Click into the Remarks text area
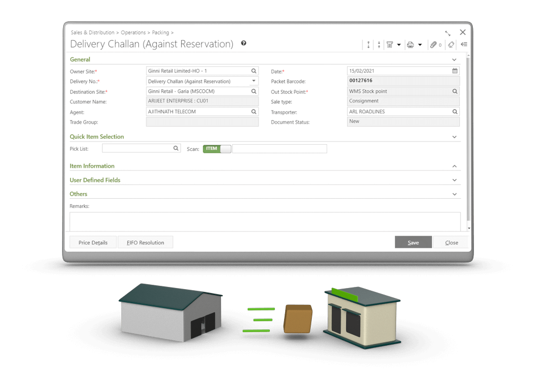The height and width of the screenshot is (392, 536). 264,220
